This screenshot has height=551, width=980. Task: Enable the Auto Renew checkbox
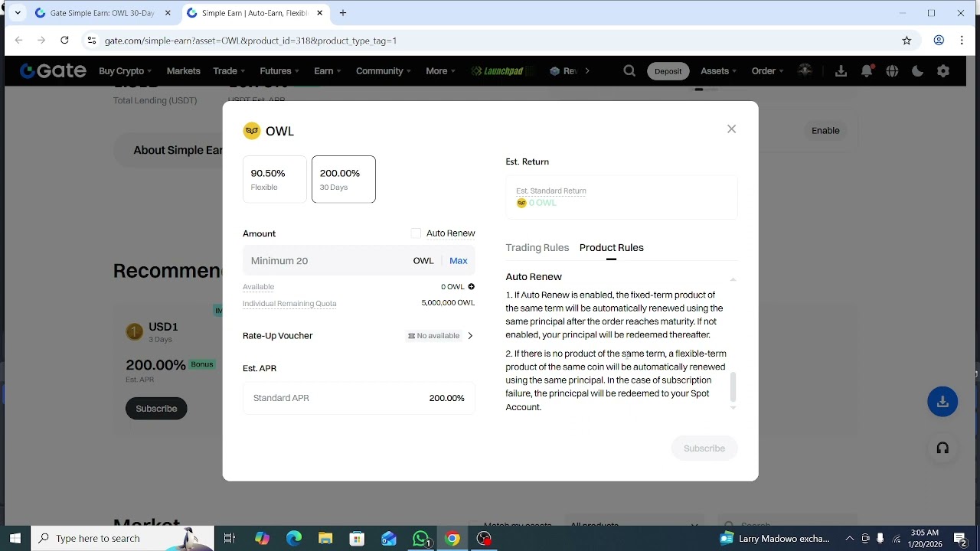pyautogui.click(x=416, y=233)
